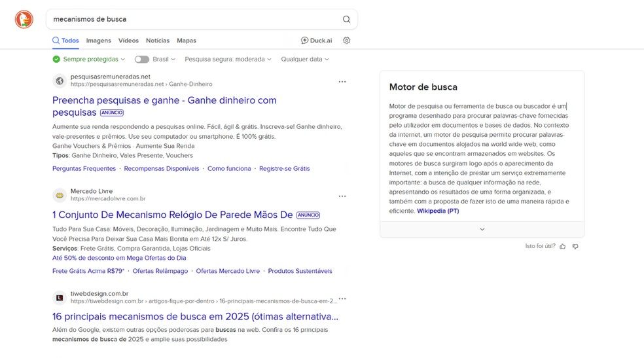This screenshot has width=644, height=358.
Task: Toggle the Brasil region switch
Action: coord(142,59)
